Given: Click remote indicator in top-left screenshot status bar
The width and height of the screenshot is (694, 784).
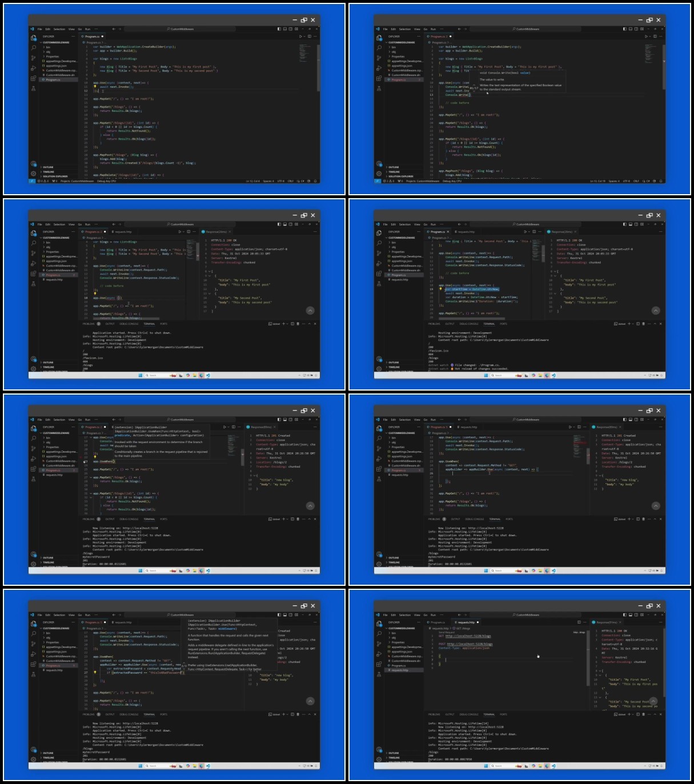Looking at the screenshot, I should pyautogui.click(x=32, y=181).
